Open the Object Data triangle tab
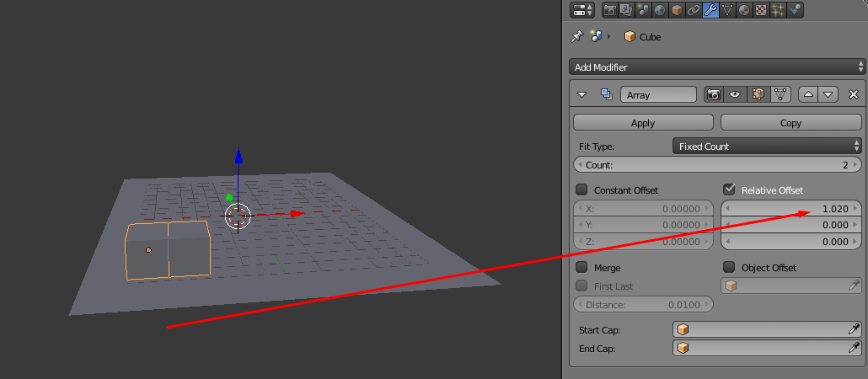The height and width of the screenshot is (379, 868). (x=727, y=9)
